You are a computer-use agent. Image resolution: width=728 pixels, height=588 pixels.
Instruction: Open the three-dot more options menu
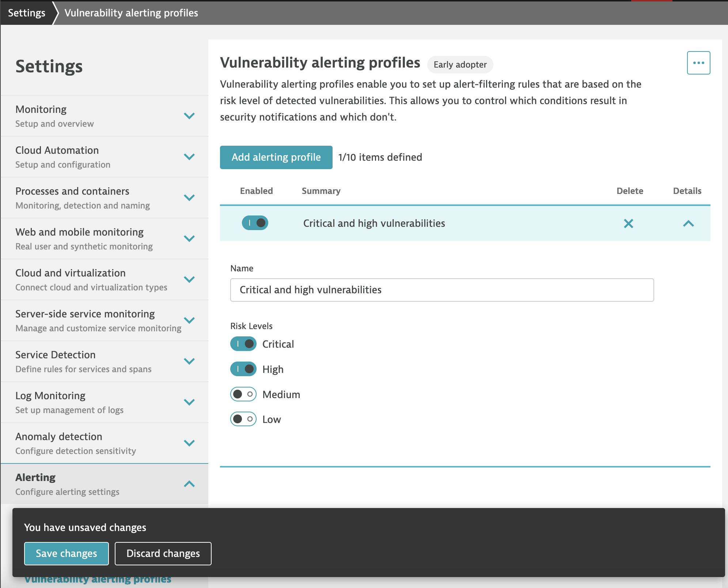(x=698, y=63)
